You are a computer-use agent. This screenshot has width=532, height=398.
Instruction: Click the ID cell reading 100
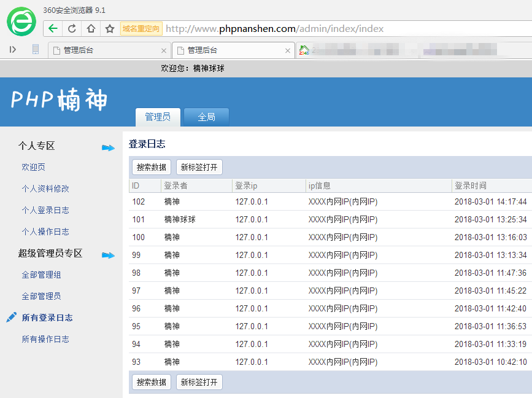139,237
